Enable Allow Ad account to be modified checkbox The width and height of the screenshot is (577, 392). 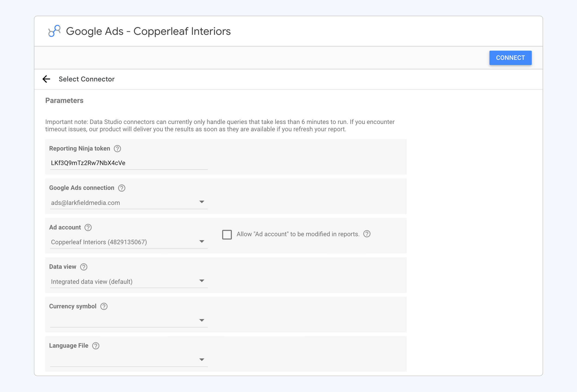pos(227,235)
